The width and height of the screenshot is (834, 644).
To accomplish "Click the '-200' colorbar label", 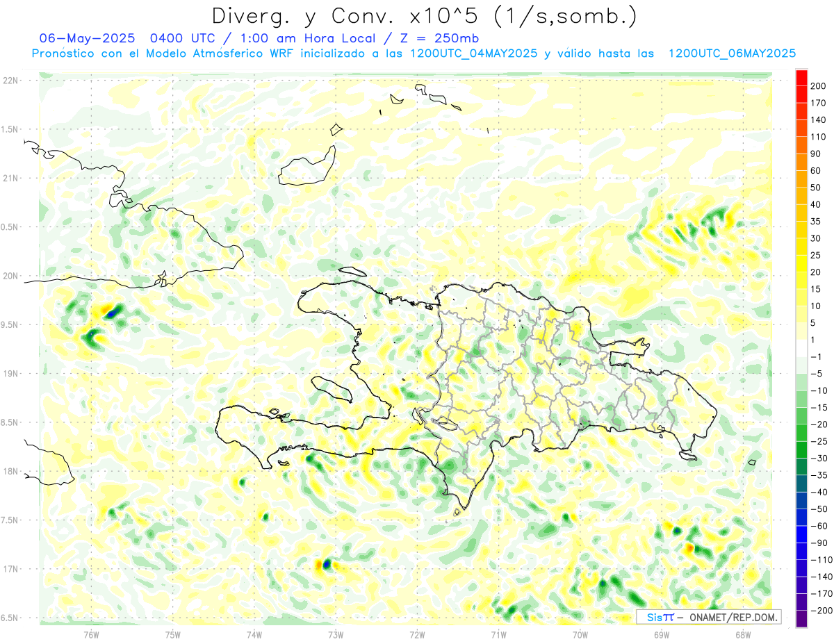I will pos(820,611).
